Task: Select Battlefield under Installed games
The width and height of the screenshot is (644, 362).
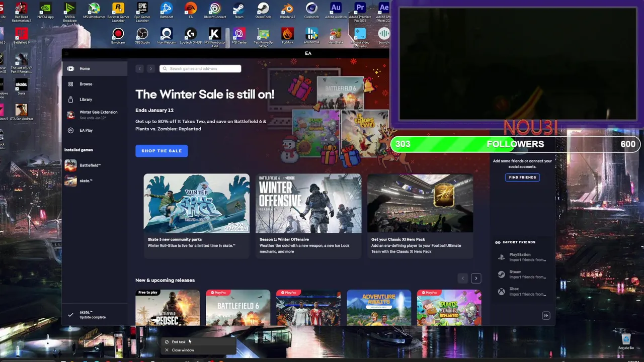Action: pos(95,165)
